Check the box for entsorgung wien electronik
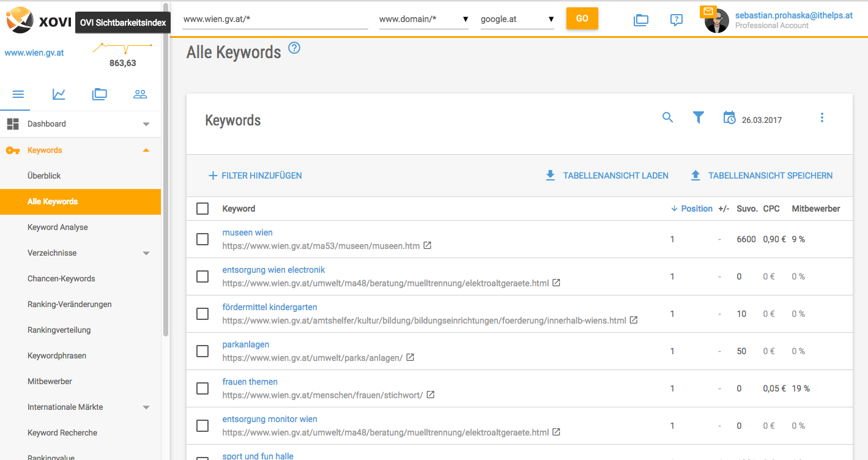 click(202, 276)
